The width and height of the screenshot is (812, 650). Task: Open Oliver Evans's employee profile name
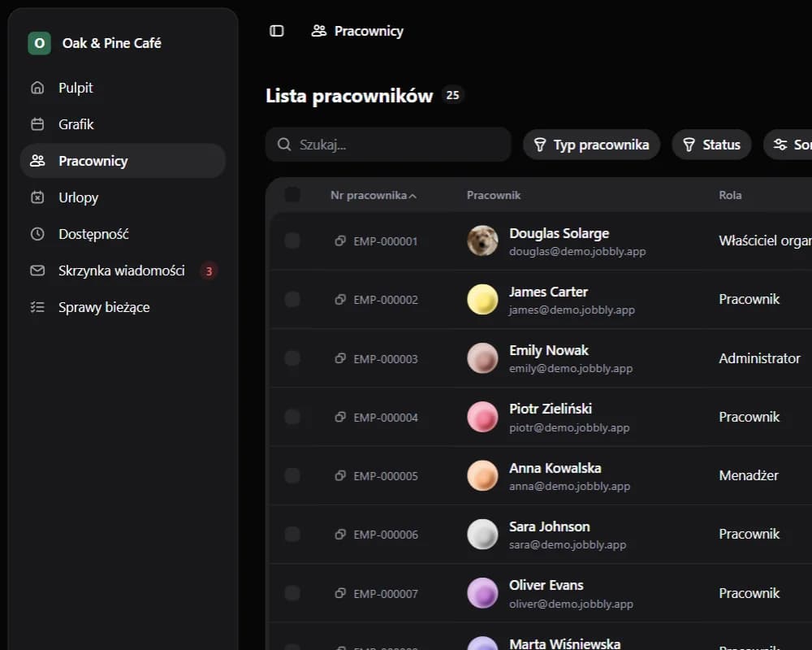(x=546, y=585)
